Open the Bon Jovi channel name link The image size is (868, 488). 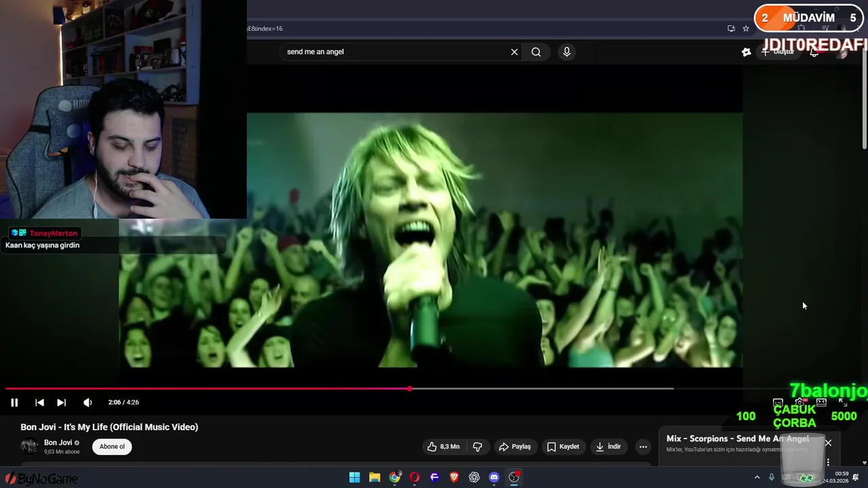(x=58, y=443)
